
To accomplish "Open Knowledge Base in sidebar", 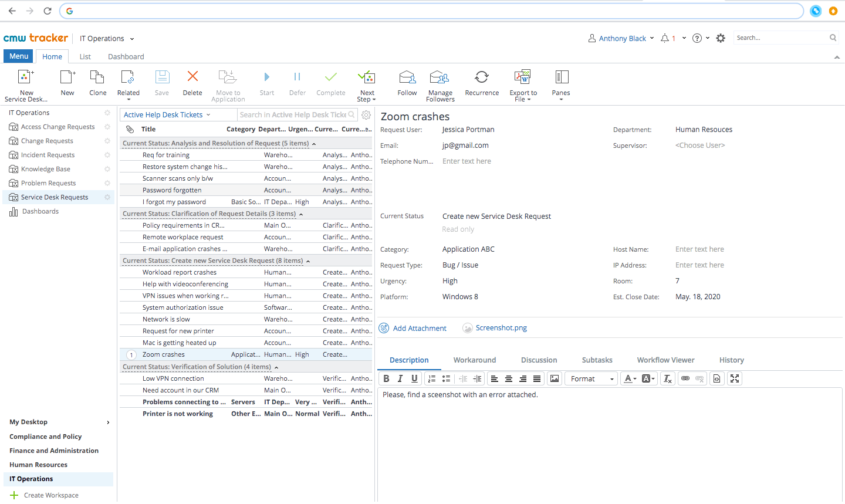I will point(45,169).
